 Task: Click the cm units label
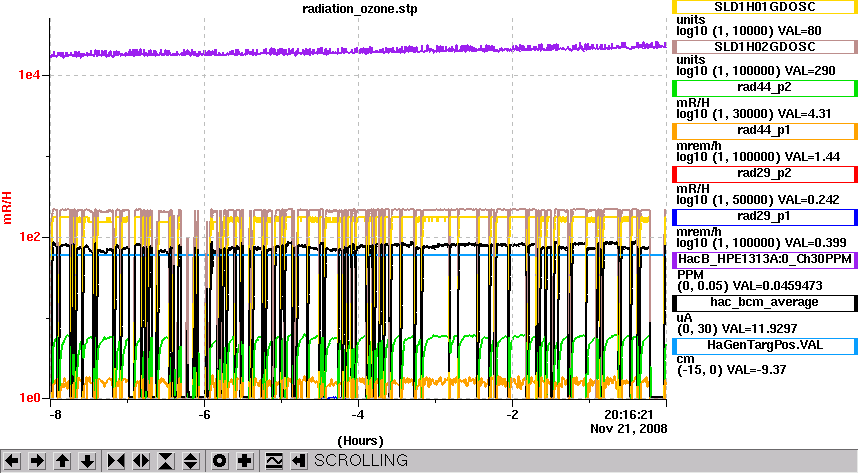(685, 360)
